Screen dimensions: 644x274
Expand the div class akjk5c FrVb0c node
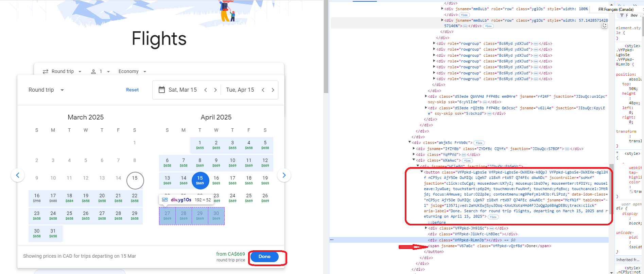click(410, 142)
